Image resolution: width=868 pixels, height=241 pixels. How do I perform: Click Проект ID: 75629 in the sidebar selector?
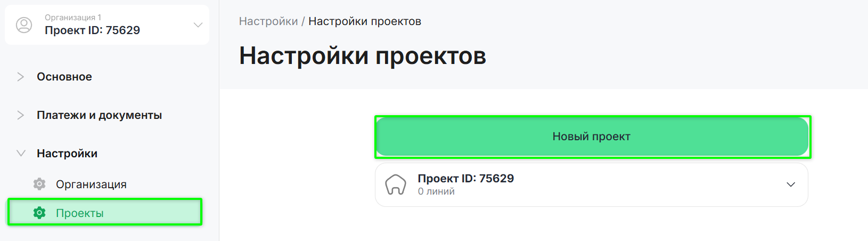[92, 30]
